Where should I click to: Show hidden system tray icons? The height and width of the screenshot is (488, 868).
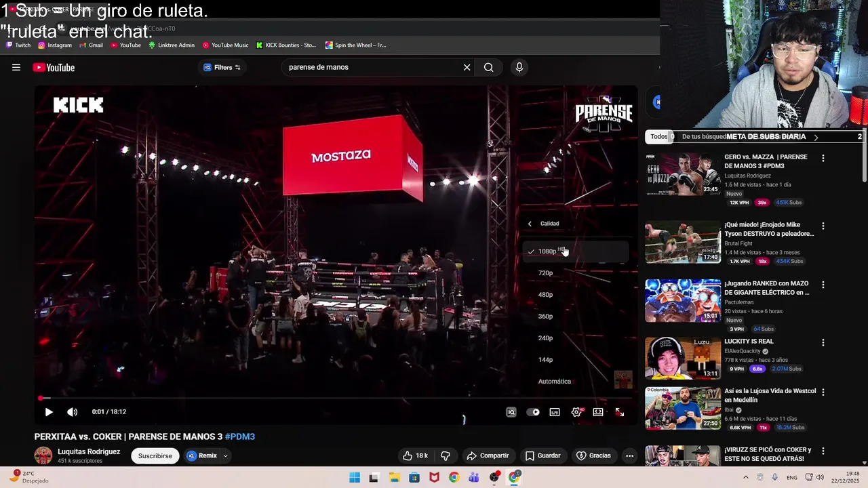745,477
